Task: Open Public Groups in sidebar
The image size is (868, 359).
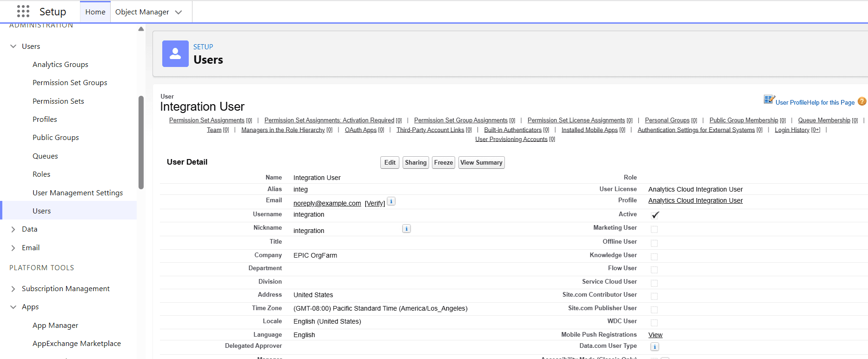Action: (x=56, y=137)
